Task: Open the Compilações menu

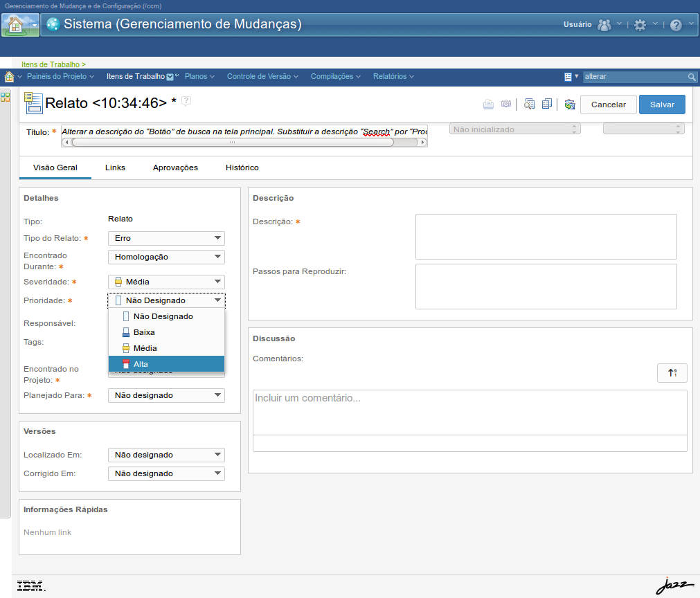Action: click(x=336, y=77)
